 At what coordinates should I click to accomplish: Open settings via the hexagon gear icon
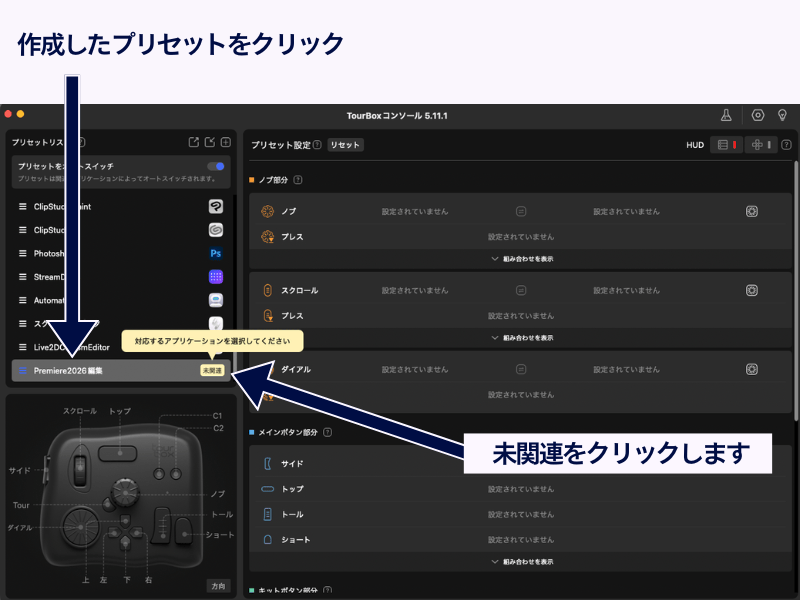click(758, 115)
